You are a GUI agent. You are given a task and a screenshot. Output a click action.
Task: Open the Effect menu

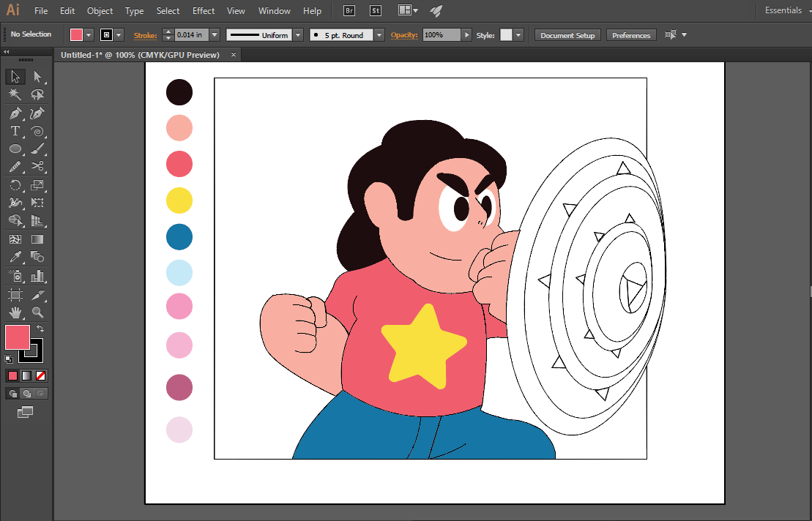[x=204, y=11]
